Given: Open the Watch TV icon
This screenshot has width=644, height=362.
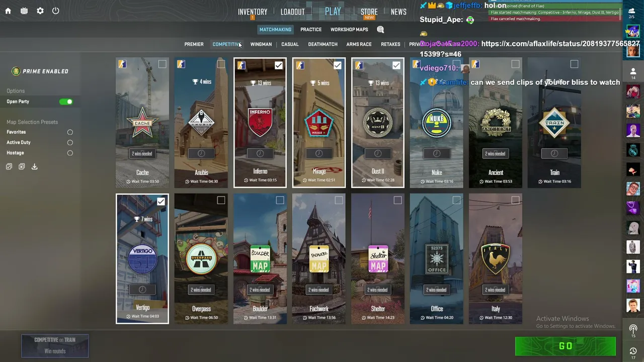Looking at the screenshot, I should tap(24, 11).
